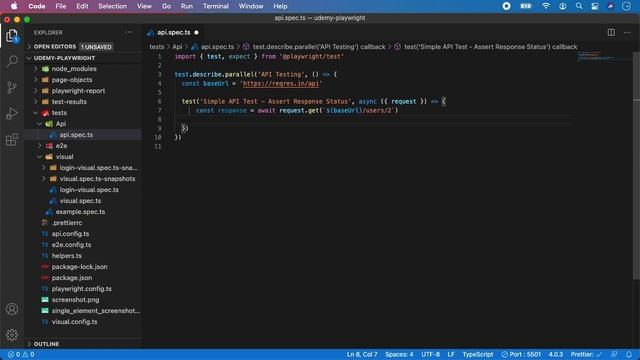Open the Explorer view in activity bar

12,36
